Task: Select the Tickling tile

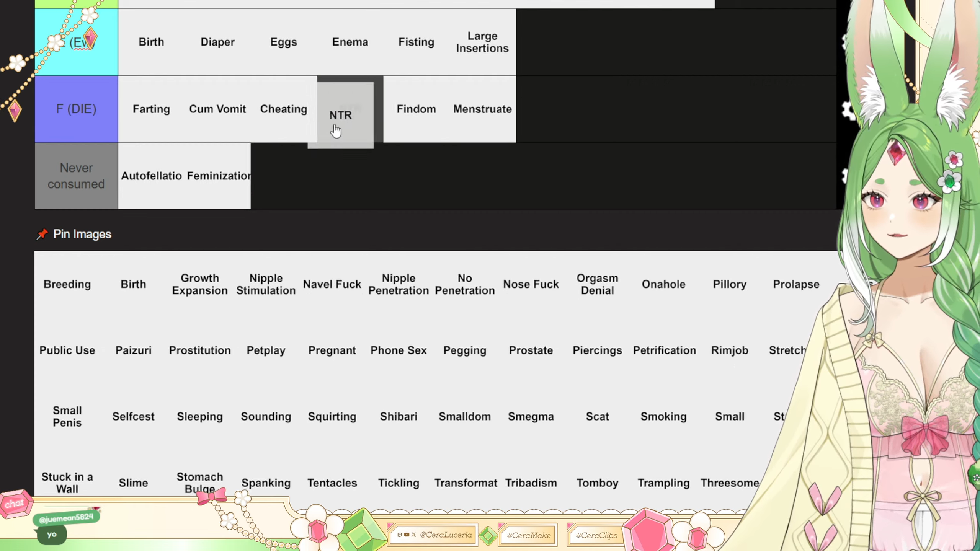Action: pos(399,483)
